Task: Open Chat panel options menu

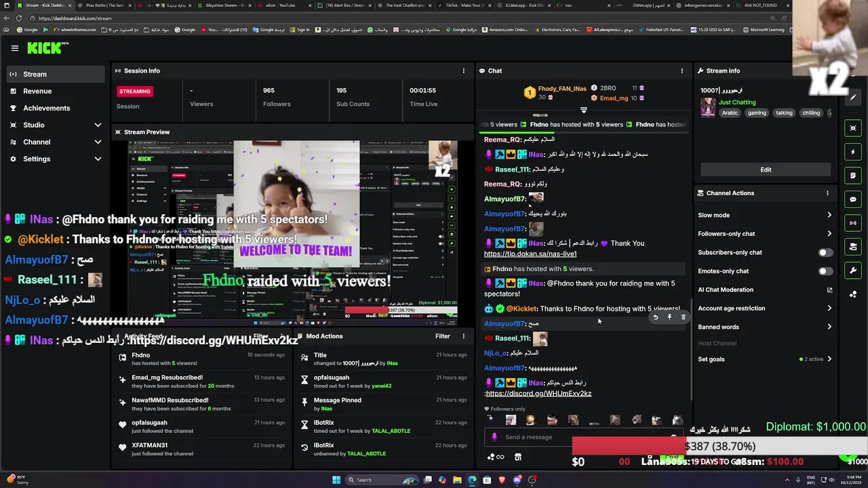Action: pos(682,70)
